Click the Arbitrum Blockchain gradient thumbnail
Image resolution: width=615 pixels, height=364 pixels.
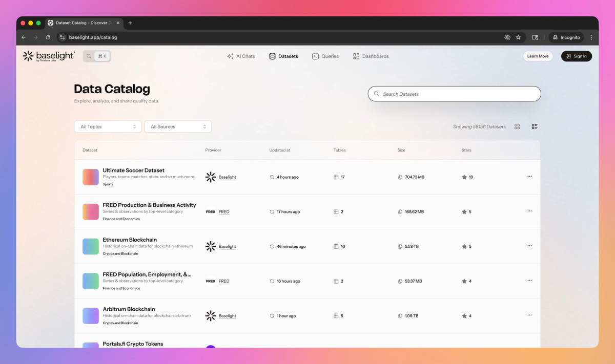pyautogui.click(x=91, y=316)
